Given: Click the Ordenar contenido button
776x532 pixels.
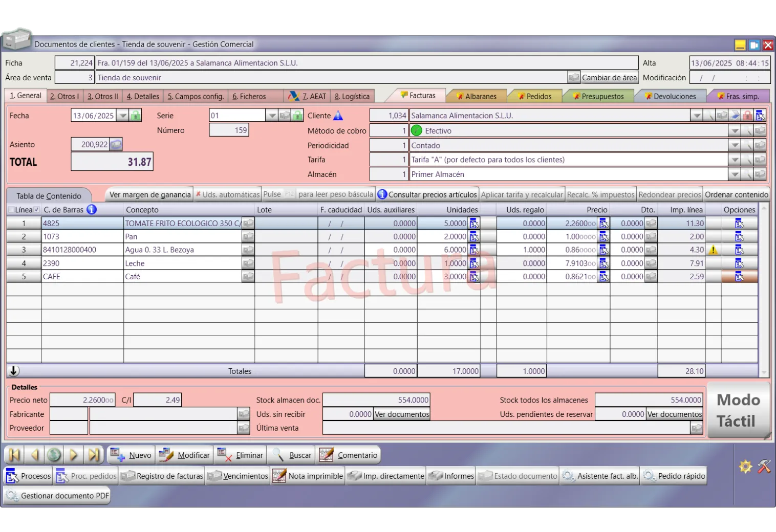Looking at the screenshot, I should (736, 195).
